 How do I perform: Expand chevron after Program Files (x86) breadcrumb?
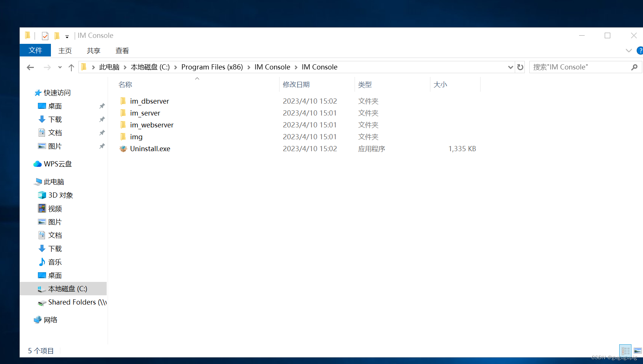coord(249,67)
